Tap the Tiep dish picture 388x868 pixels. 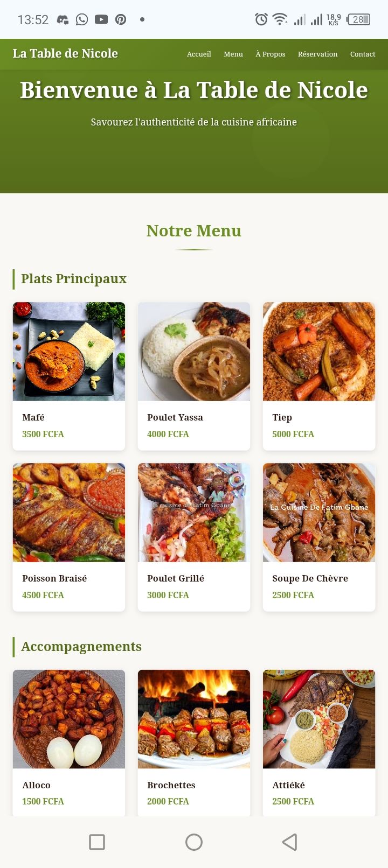[319, 352]
